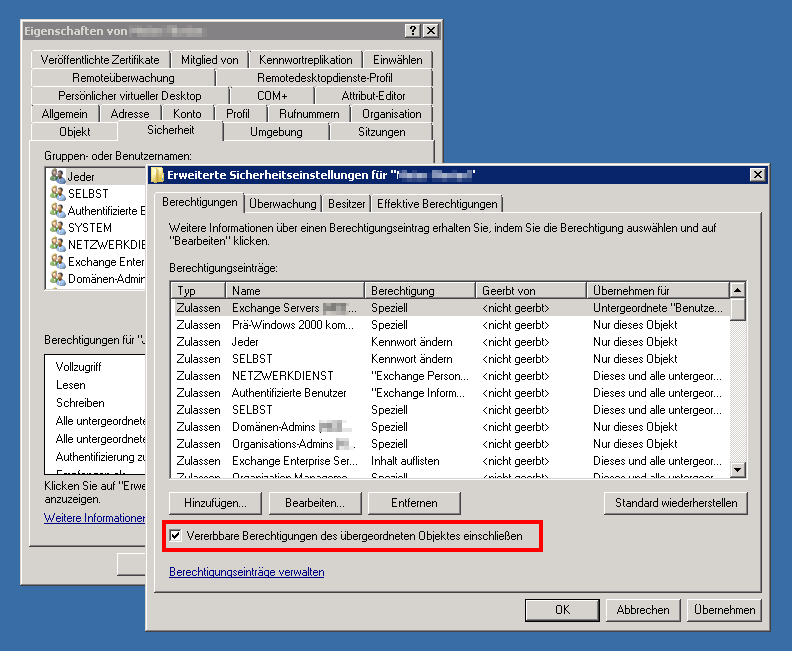The height and width of the screenshot is (651, 792).
Task: Open the Konto tab
Action: [x=187, y=114]
